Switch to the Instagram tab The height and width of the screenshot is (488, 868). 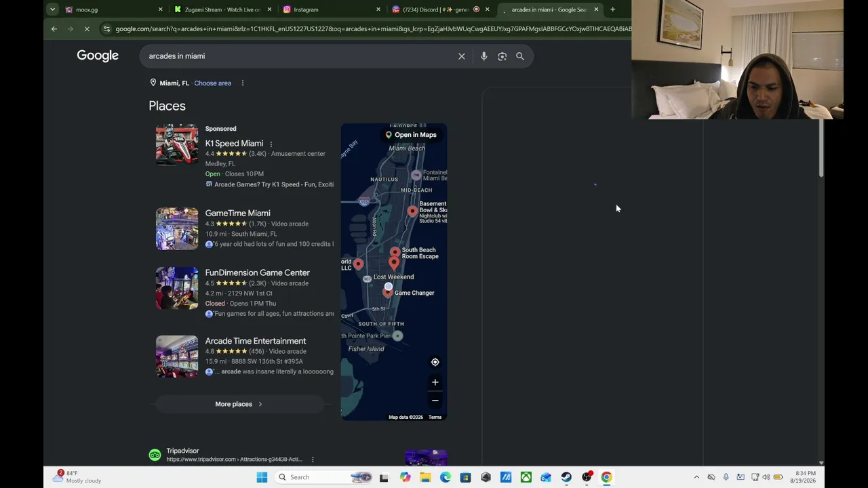[x=331, y=9]
